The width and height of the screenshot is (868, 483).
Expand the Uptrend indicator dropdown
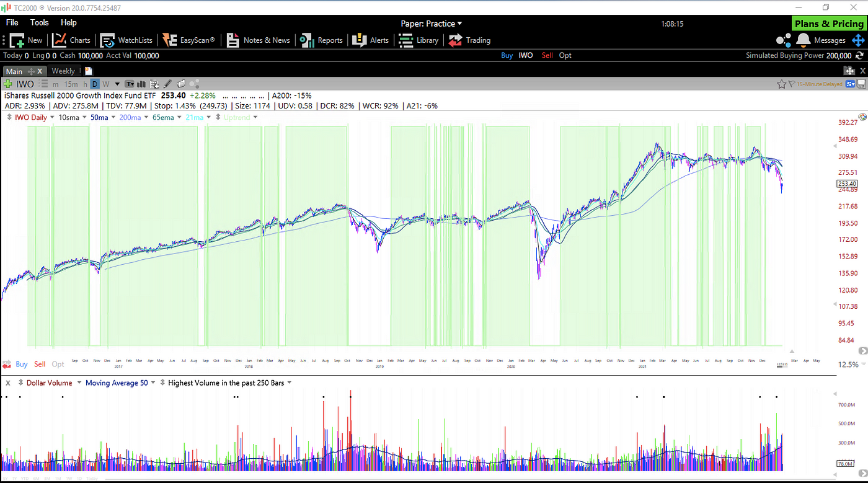pos(255,117)
